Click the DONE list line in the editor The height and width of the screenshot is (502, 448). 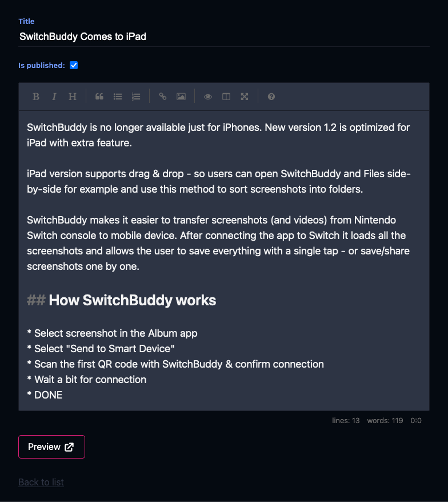click(x=45, y=395)
